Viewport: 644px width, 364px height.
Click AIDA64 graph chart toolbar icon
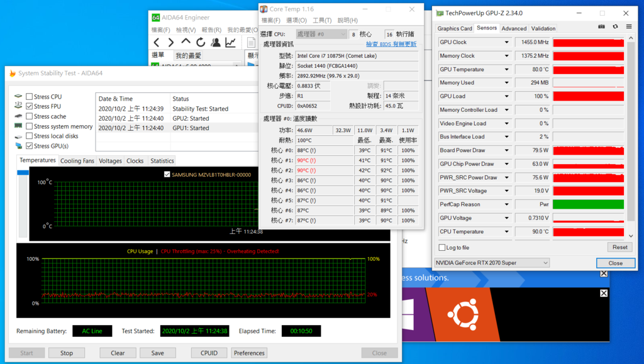point(230,42)
